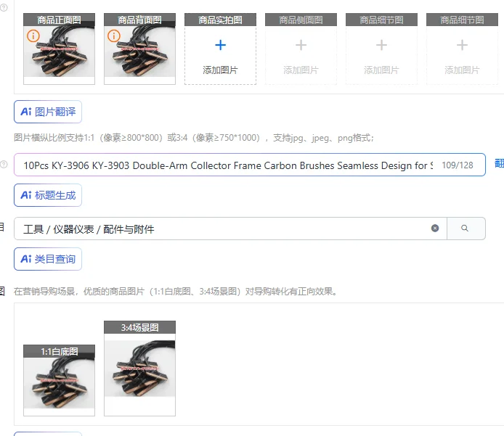Click the warning info icon on 商品正面图

33,36
